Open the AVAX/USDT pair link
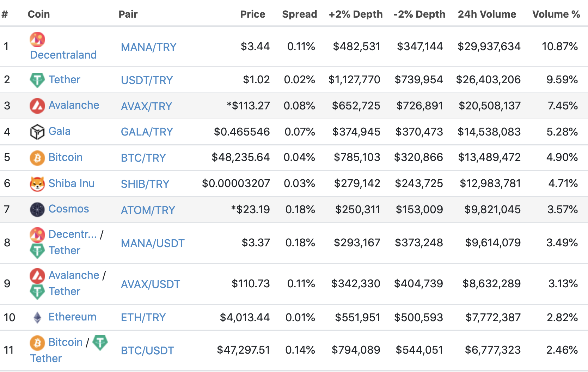The width and height of the screenshot is (588, 372). (151, 284)
